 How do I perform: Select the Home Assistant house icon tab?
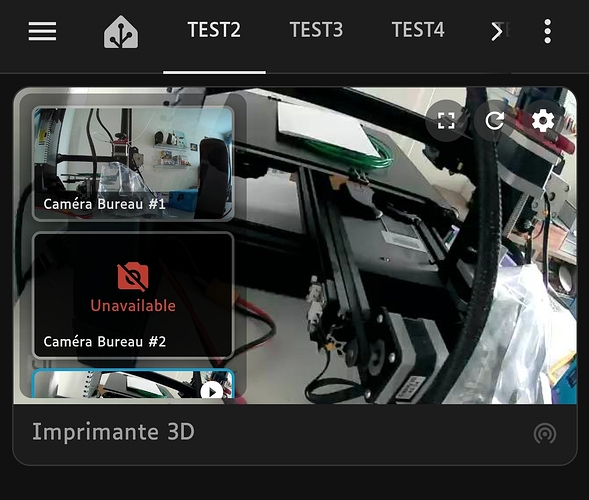(121, 32)
